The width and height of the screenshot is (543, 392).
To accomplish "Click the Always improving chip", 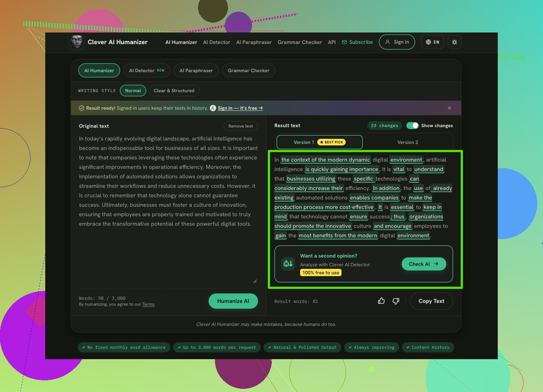I will coord(372,348).
